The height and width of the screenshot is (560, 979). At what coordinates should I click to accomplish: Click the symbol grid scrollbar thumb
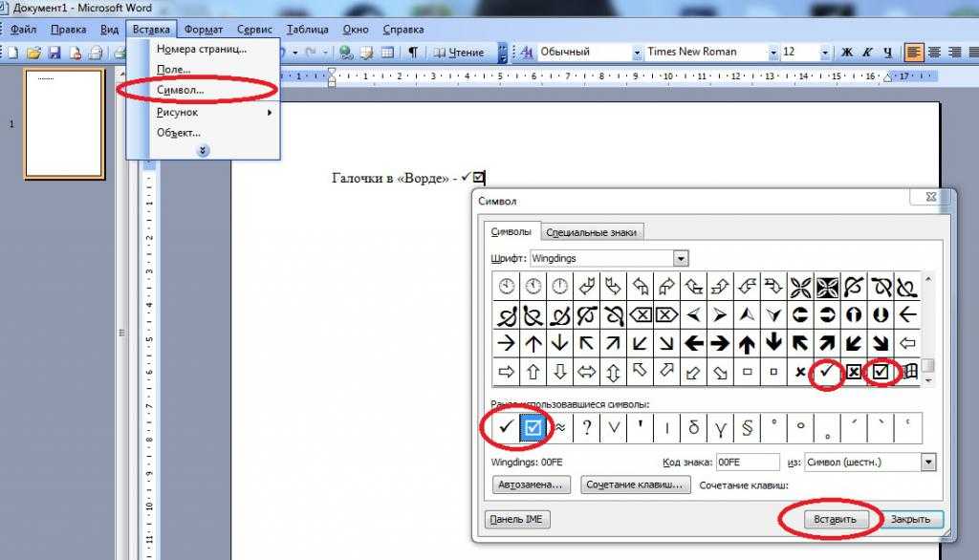point(928,365)
